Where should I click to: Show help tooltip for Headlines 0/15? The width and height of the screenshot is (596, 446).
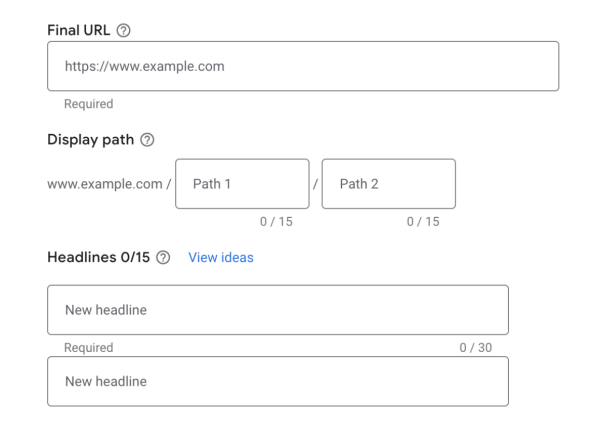point(163,257)
